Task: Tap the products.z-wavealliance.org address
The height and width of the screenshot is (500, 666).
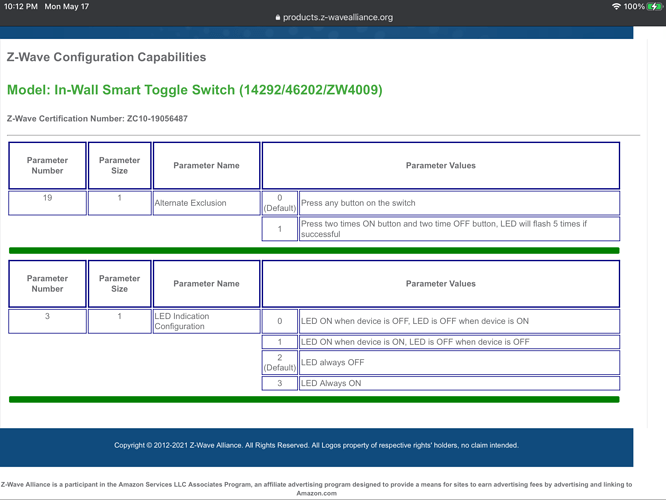Action: (338, 17)
